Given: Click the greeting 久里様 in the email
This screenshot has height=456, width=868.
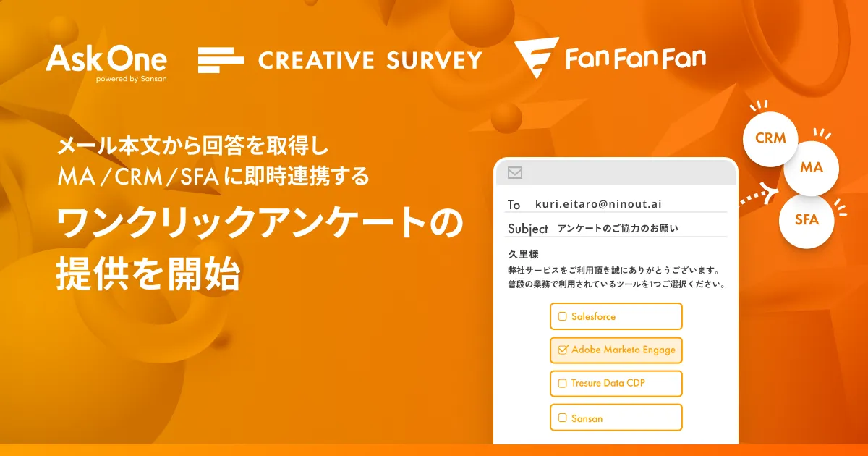Looking at the screenshot, I should pyautogui.click(x=523, y=255).
